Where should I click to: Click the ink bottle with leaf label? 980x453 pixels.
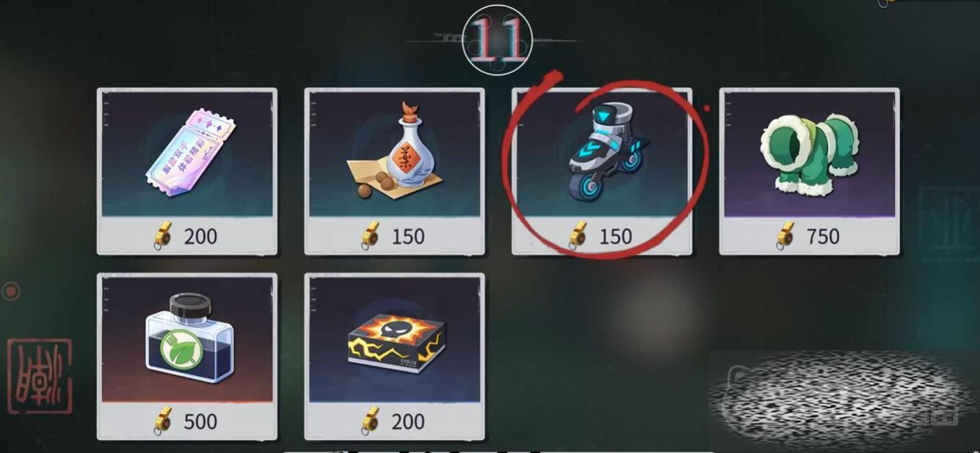tap(187, 338)
